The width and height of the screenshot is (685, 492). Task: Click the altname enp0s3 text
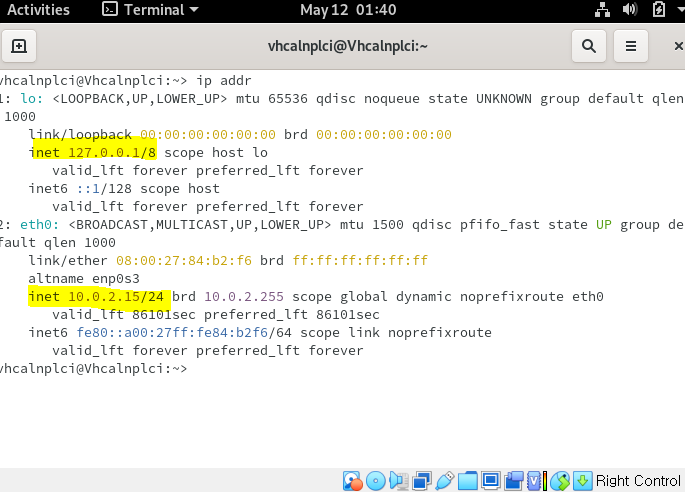tap(84, 279)
